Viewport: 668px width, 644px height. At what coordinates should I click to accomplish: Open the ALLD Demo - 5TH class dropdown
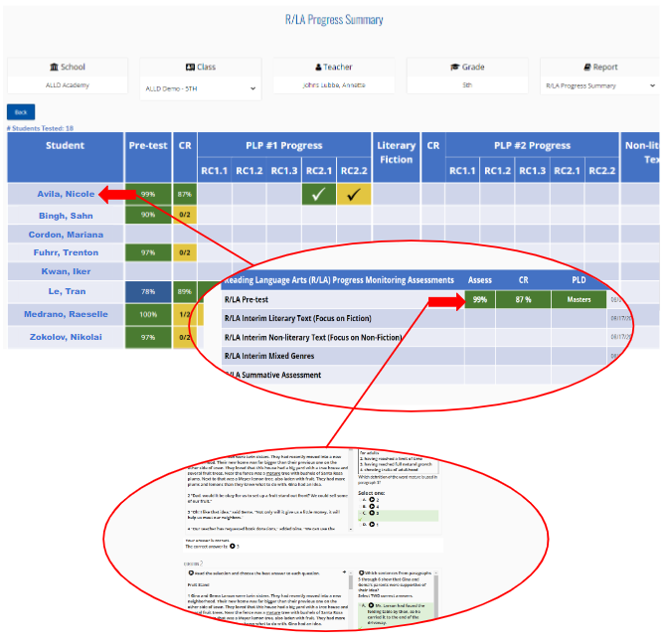pos(200,86)
